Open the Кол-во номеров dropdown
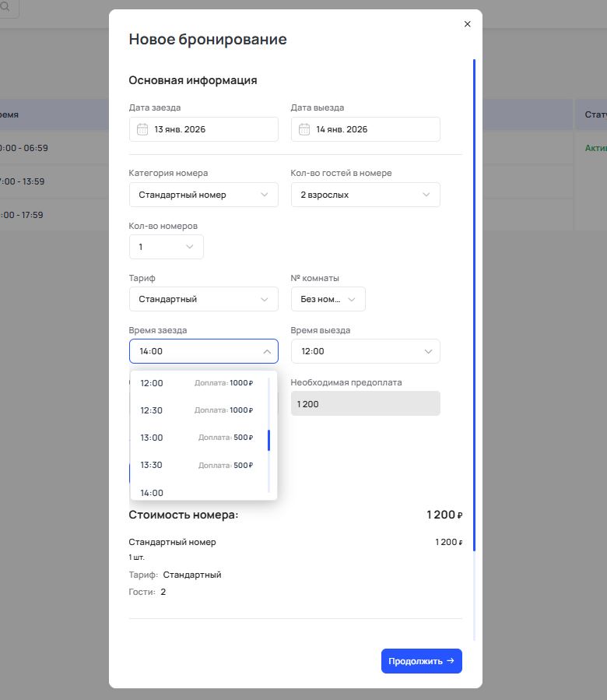 point(166,247)
